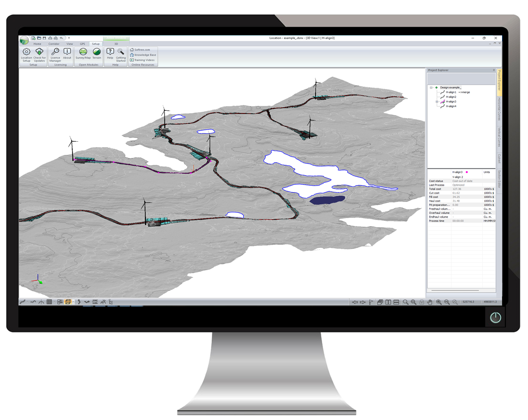
Task: Launch the Survey/Map module
Action: (x=83, y=54)
